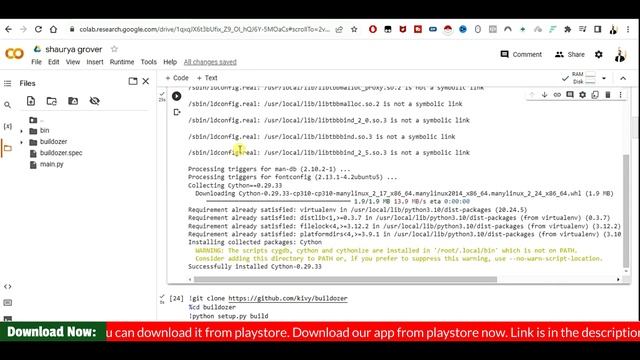The width and height of the screenshot is (640, 360).
Task: Open the cell editor settings
Action: (582, 95)
